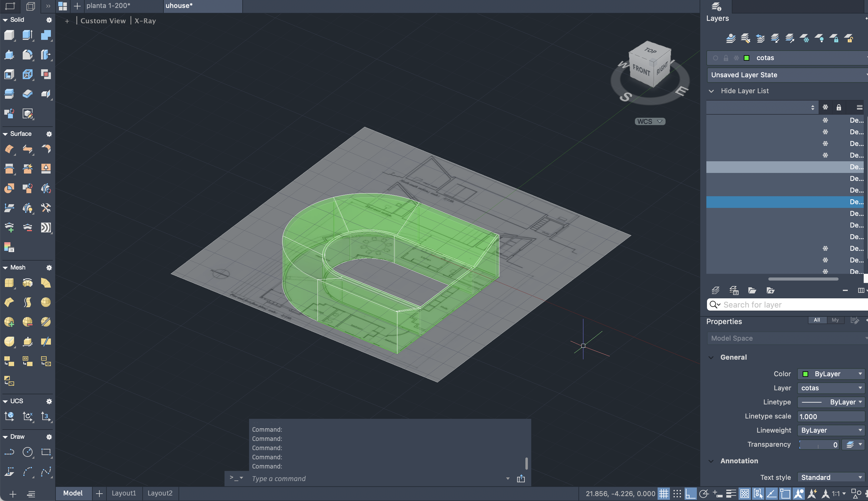Click Hide Layer List

744,91
